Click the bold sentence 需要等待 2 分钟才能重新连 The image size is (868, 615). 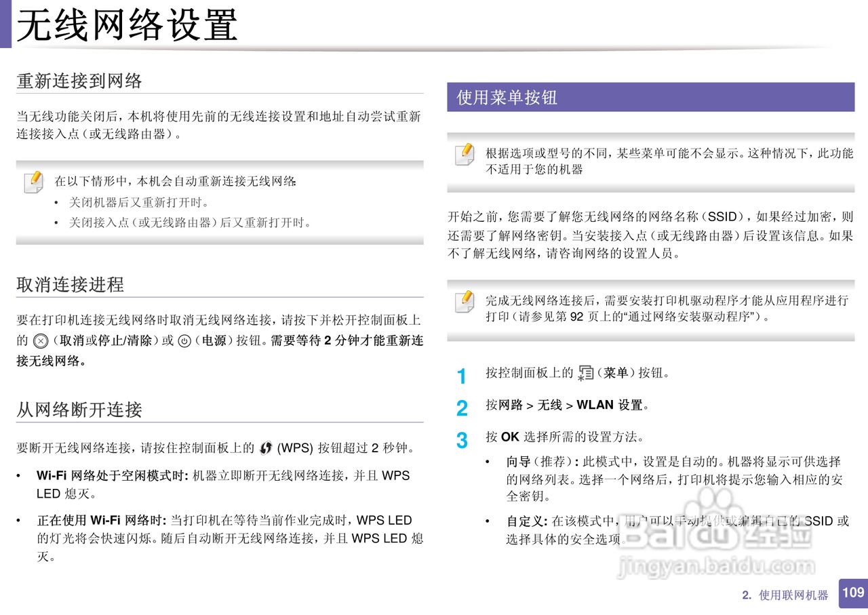[347, 340]
